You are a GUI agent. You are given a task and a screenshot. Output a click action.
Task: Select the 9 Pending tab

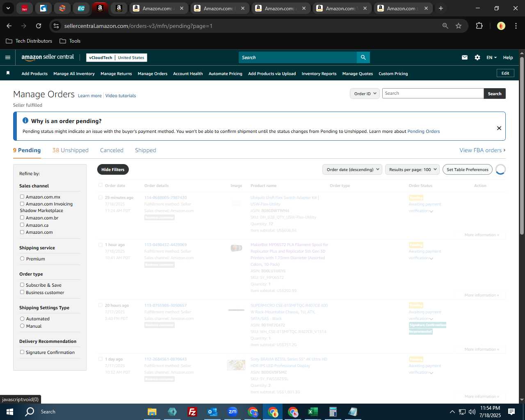click(27, 150)
